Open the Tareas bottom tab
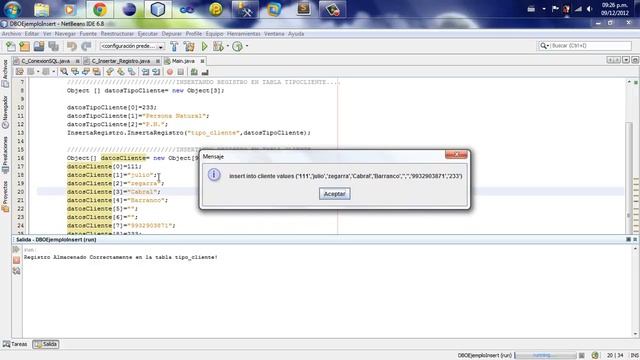The image size is (640, 360). point(15,344)
